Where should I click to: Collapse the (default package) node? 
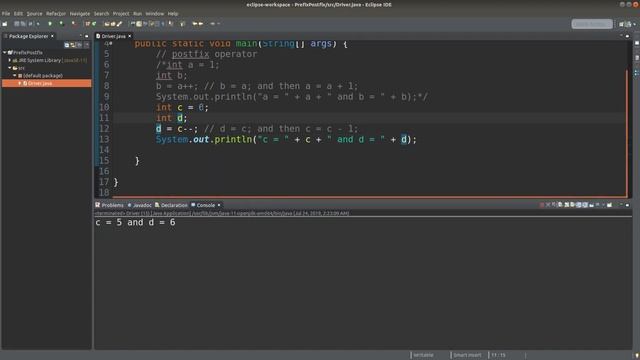click(x=15, y=76)
